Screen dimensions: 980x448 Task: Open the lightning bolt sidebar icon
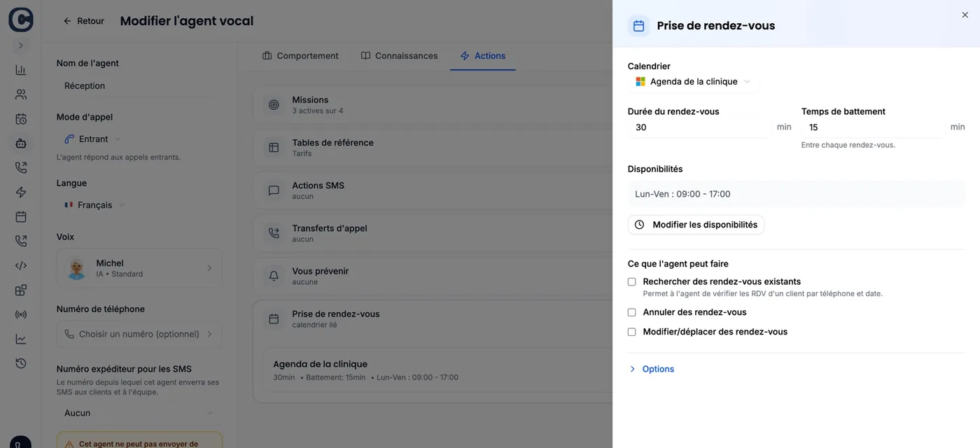coord(21,192)
